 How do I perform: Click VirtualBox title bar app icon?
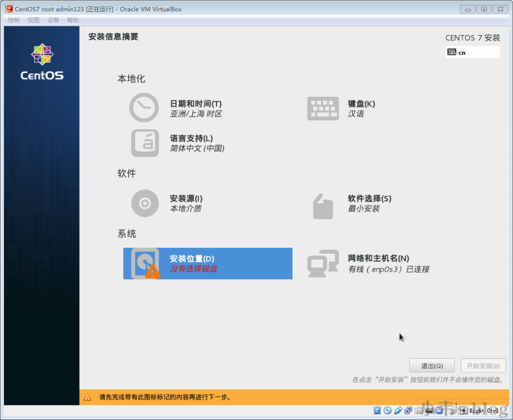(9, 9)
